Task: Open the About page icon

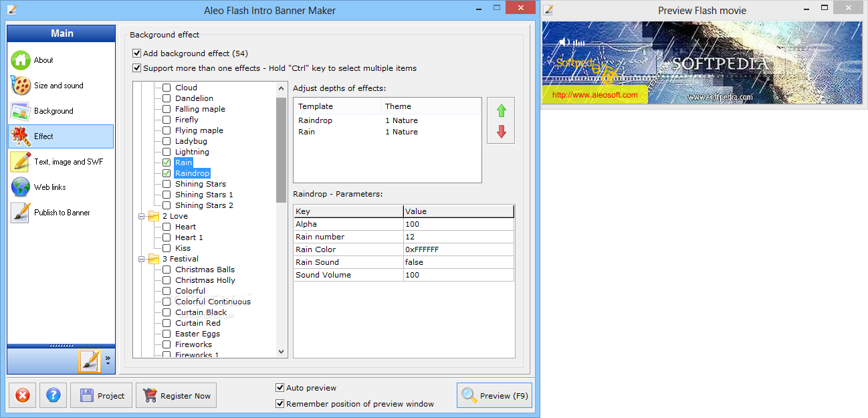Action: pyautogui.click(x=21, y=60)
